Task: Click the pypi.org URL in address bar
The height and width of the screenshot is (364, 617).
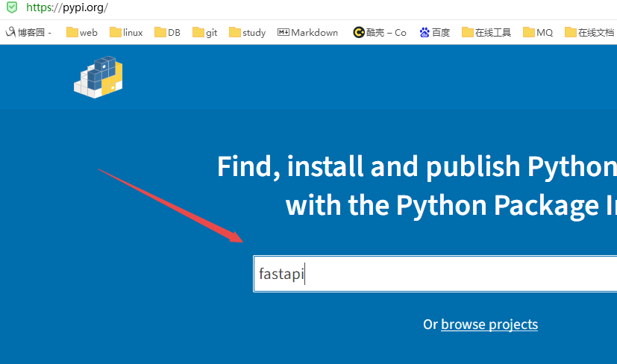Action: tap(67, 8)
